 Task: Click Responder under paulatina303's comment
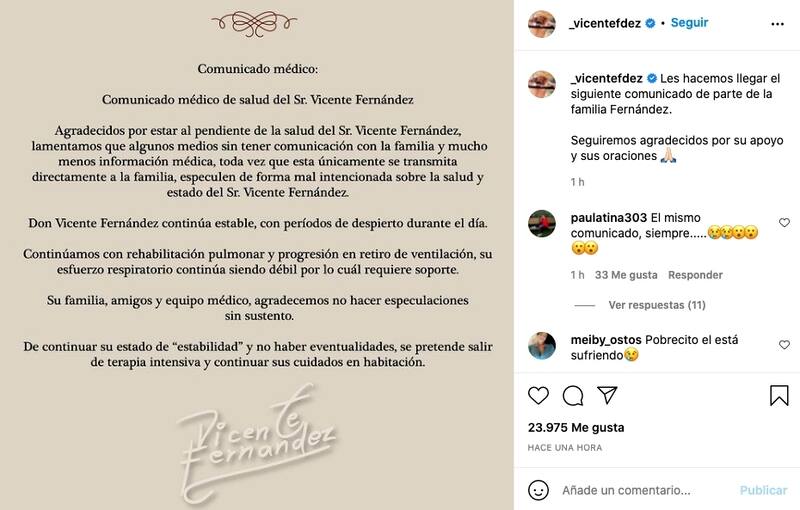695,275
